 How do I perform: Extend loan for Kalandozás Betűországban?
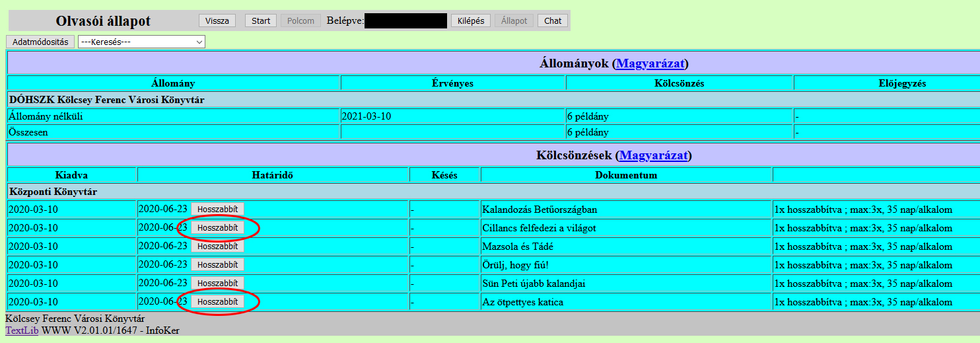pyautogui.click(x=217, y=210)
